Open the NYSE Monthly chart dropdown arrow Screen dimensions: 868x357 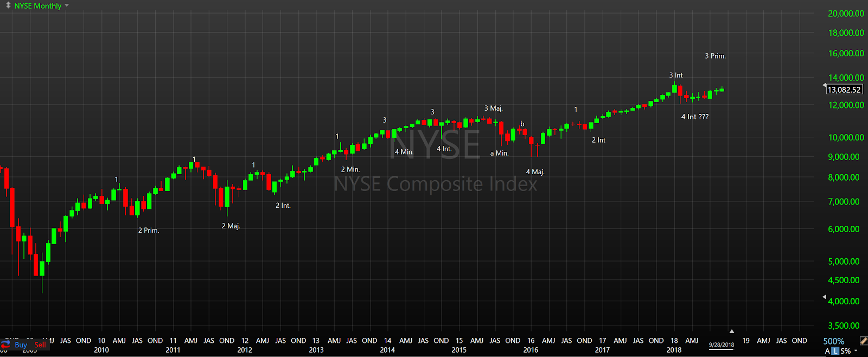(67, 5)
